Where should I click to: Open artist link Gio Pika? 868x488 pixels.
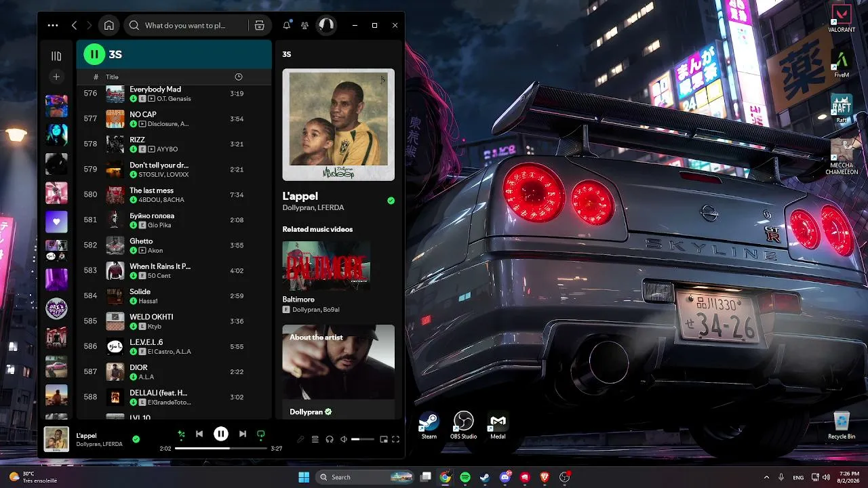(x=158, y=225)
